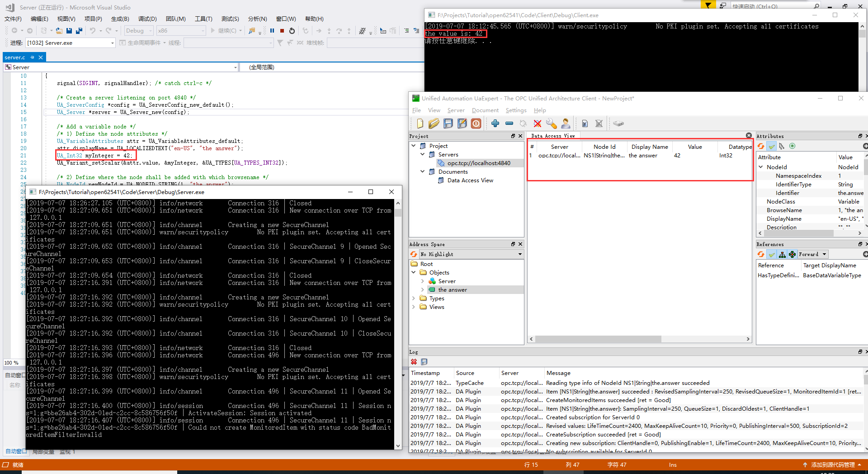The width and height of the screenshot is (868, 474).
Task: Collapse the Documents tree node
Action: pos(423,171)
